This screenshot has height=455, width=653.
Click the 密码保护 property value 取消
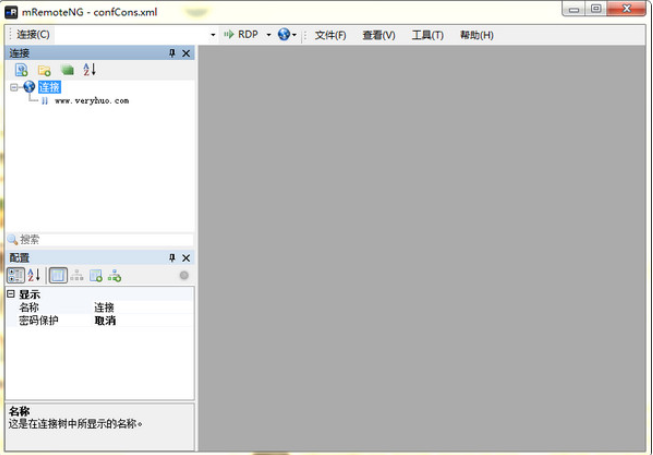coord(105,321)
